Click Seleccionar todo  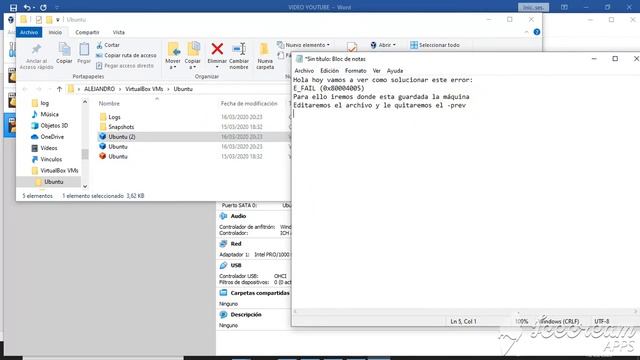tap(435, 45)
